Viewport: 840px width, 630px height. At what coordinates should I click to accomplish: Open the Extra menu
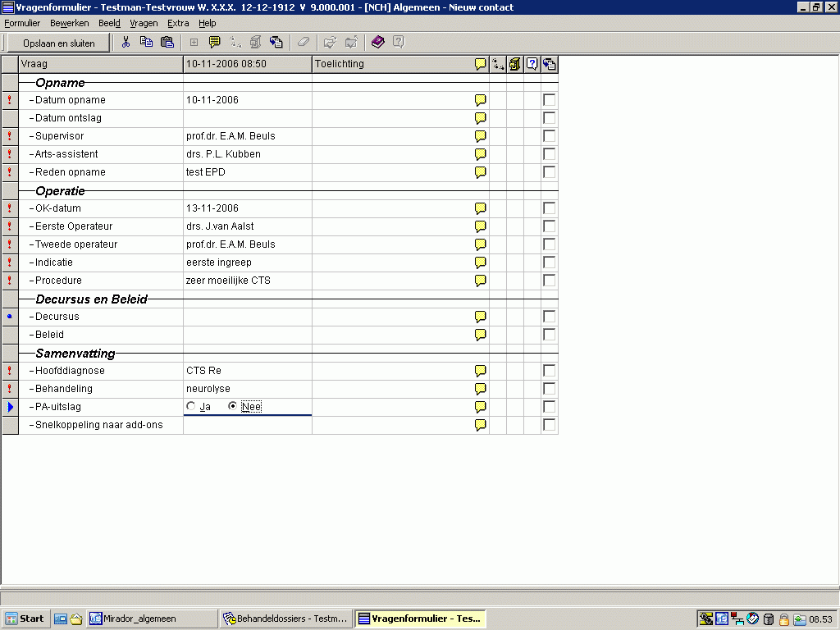tap(178, 23)
